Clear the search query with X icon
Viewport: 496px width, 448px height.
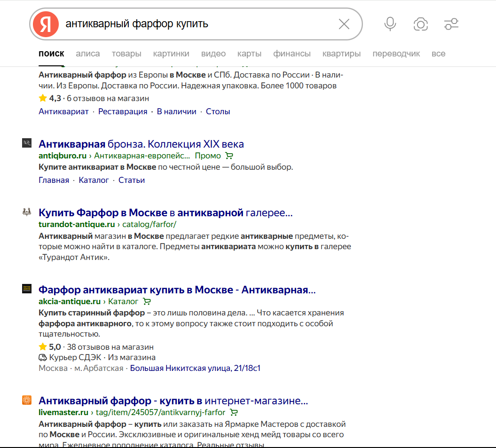344,24
